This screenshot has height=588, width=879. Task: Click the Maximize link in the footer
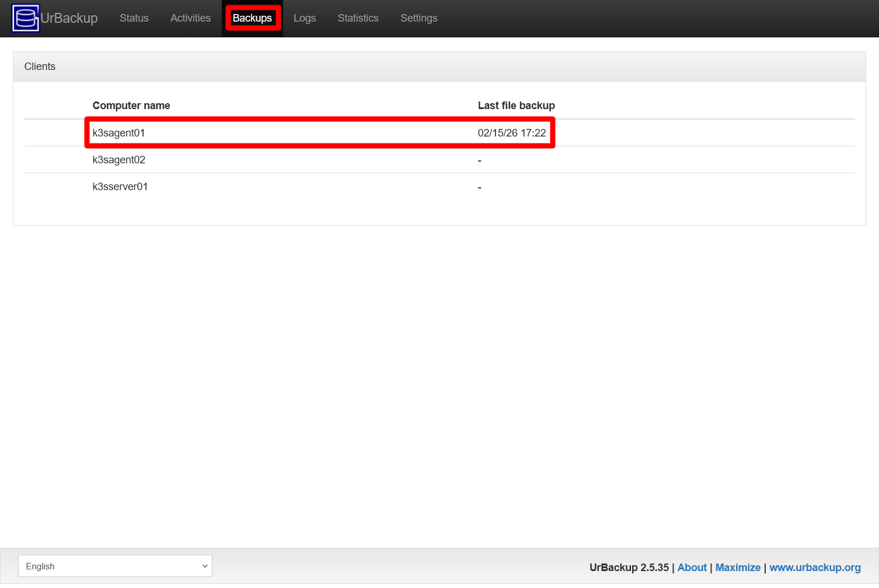738,567
